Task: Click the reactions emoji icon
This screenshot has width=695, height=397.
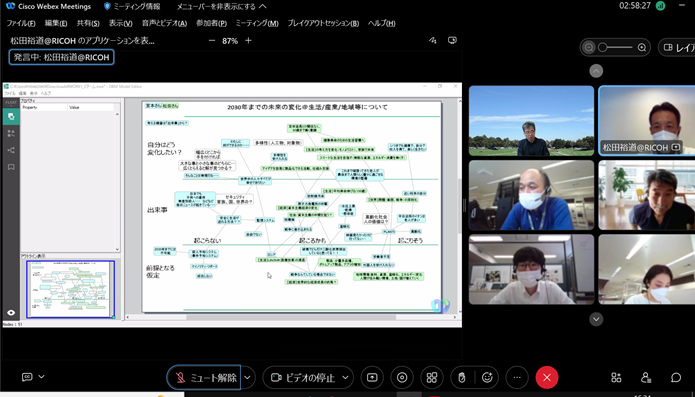Action: (488, 378)
